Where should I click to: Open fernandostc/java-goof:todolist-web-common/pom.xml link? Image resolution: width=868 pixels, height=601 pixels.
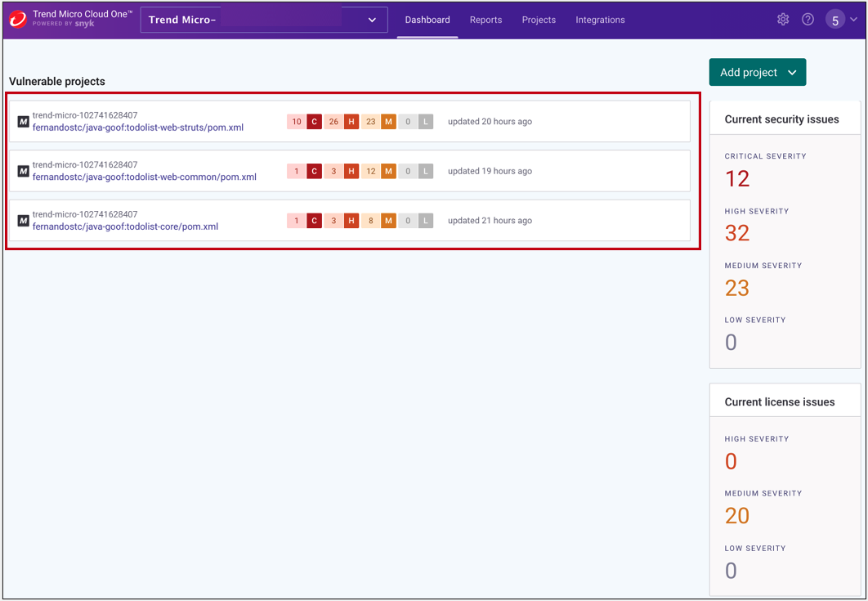(x=145, y=177)
